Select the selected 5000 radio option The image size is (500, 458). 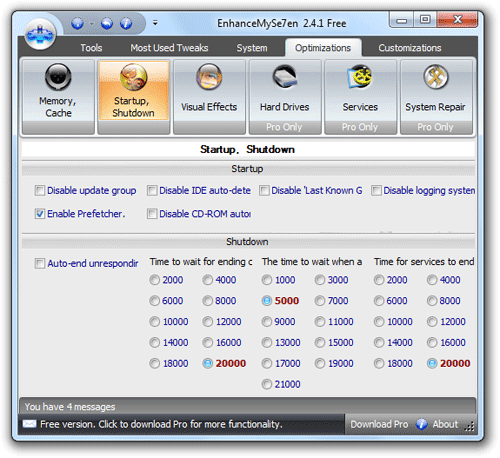coord(267,301)
